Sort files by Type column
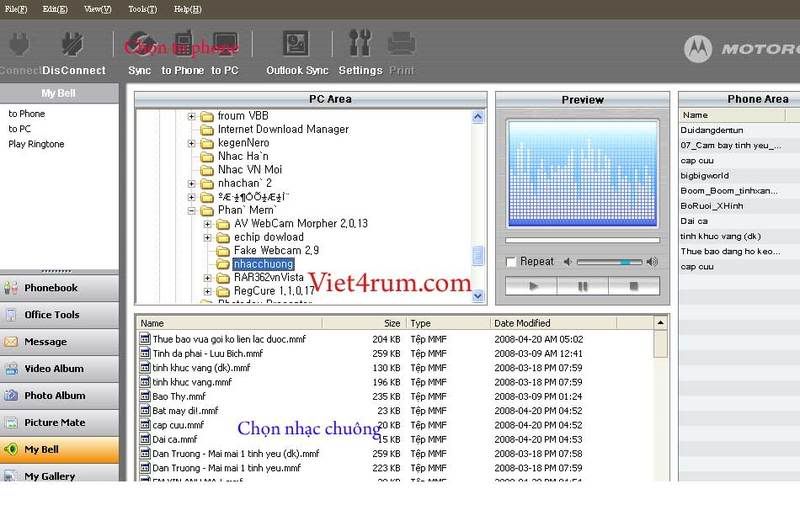 [448, 323]
